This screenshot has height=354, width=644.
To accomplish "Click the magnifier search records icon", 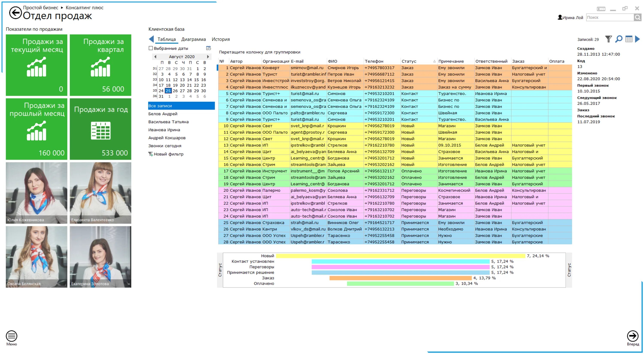I will point(619,39).
